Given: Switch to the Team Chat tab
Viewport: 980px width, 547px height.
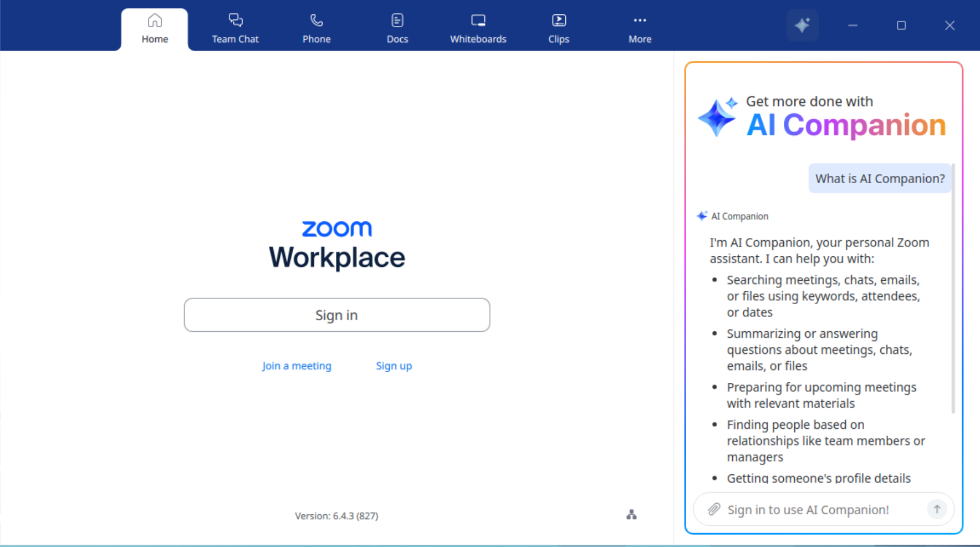Looking at the screenshot, I should [235, 28].
